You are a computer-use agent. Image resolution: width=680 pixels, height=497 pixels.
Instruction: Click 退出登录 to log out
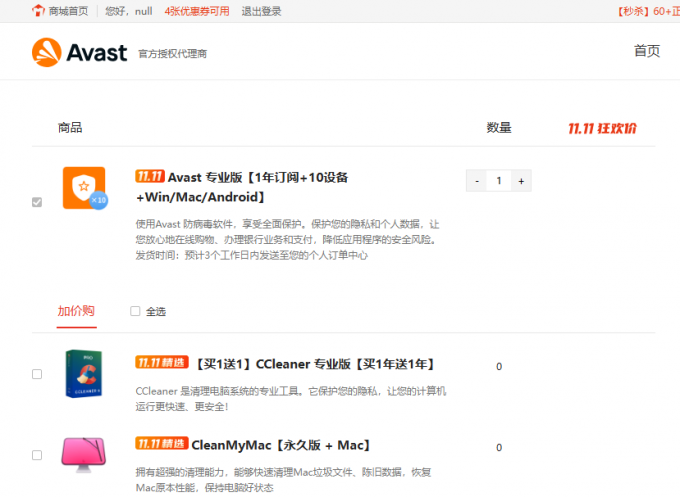(x=262, y=11)
